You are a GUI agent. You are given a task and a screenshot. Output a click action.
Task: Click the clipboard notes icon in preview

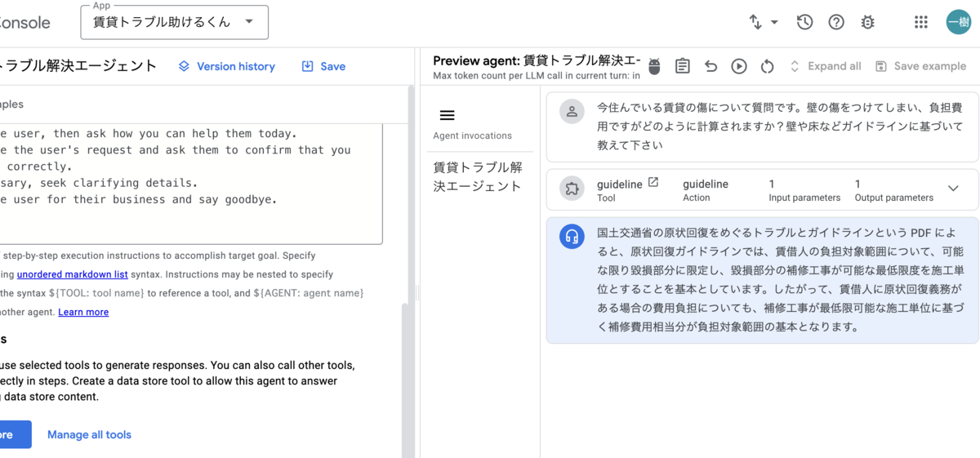pyautogui.click(x=683, y=66)
